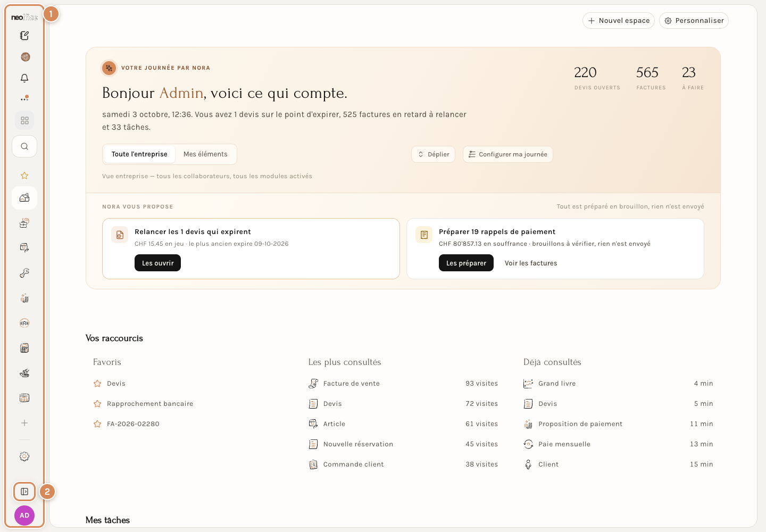Open the 220 "Devis ouverts" counter
This screenshot has height=532, width=766.
click(x=597, y=78)
